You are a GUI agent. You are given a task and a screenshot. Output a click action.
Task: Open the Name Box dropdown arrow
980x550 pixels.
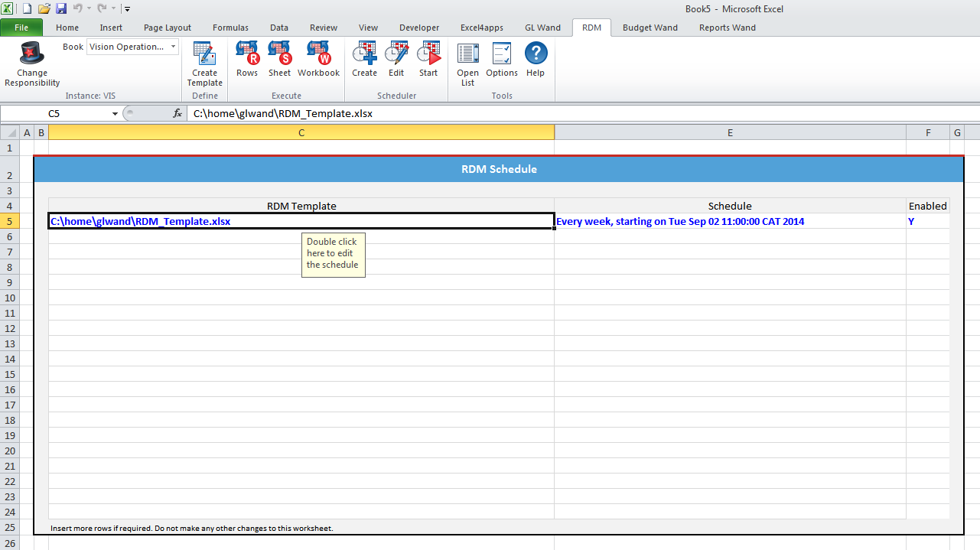(x=115, y=113)
